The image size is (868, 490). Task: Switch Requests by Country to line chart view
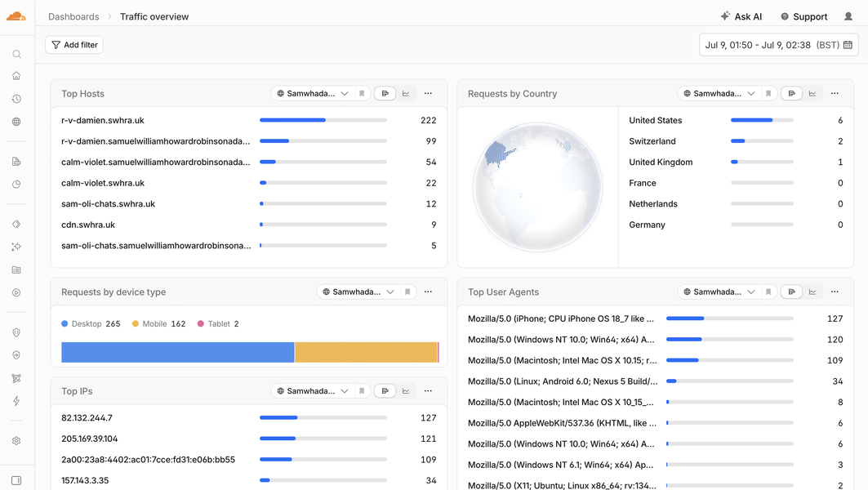click(812, 94)
